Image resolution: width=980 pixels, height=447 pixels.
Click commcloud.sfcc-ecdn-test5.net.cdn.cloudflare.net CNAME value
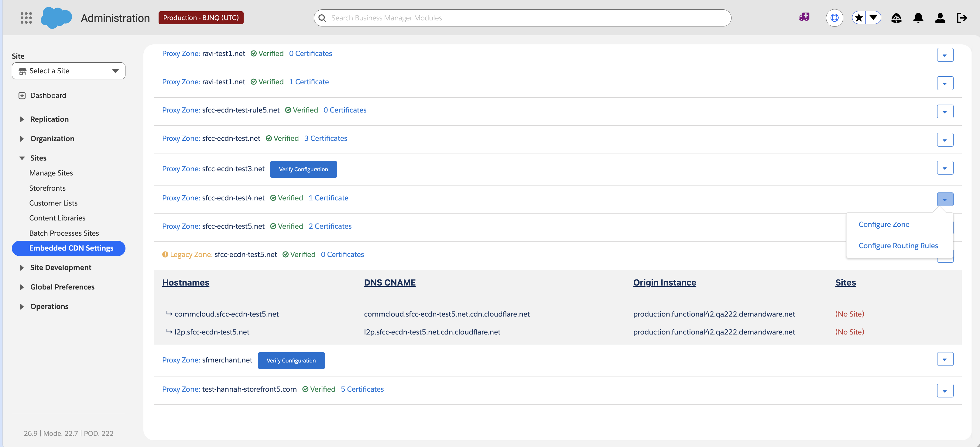click(x=447, y=314)
